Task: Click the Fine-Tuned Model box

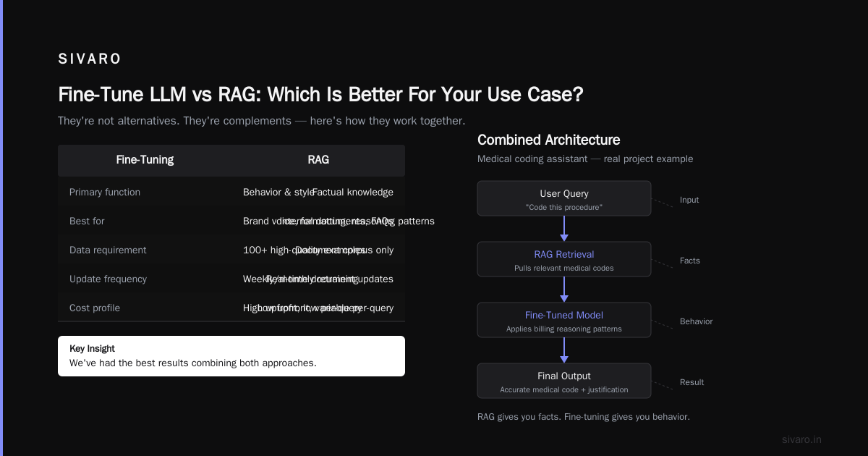Action: (x=564, y=320)
